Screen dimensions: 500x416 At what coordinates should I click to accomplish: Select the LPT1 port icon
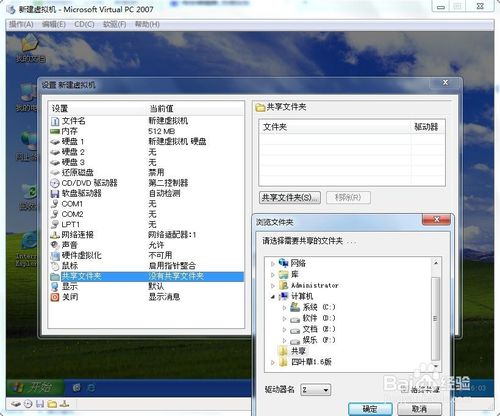pyautogui.click(x=55, y=224)
